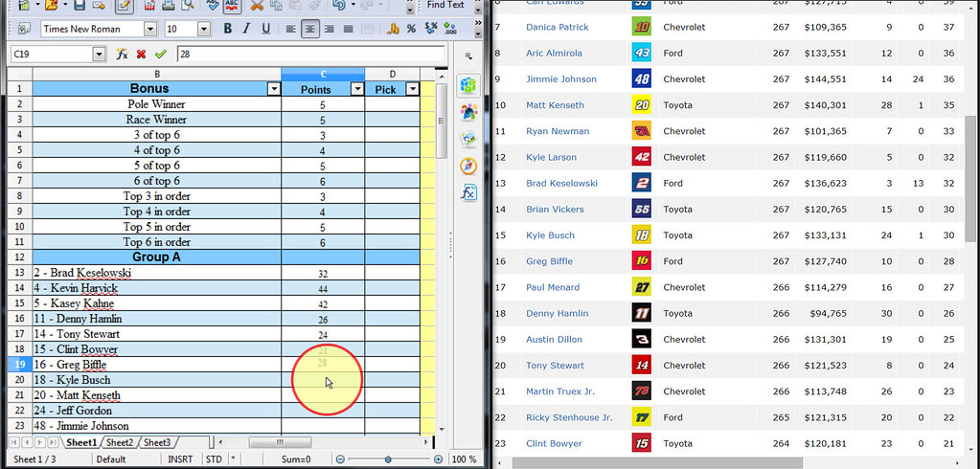Export directly as PDF icon
Viewport: 980px width, 469px height.
coord(150,5)
